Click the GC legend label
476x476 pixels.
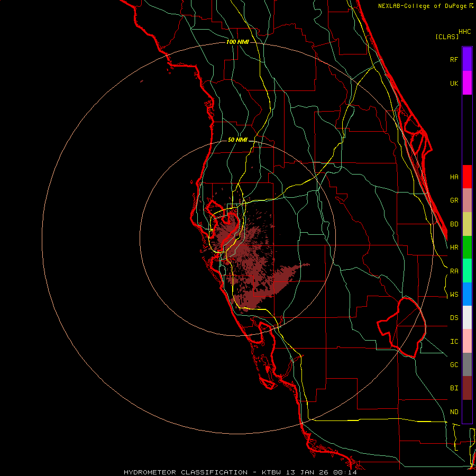(454, 365)
